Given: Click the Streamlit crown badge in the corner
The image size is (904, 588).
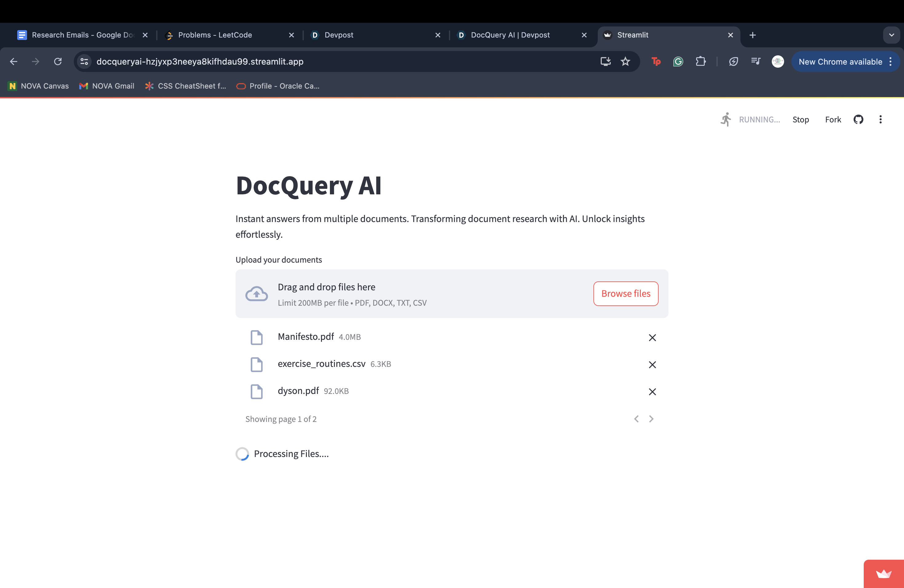Looking at the screenshot, I should [x=883, y=574].
